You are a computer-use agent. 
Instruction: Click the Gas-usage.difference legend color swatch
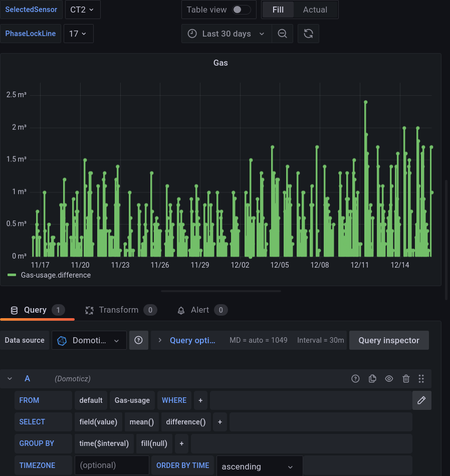(12, 275)
